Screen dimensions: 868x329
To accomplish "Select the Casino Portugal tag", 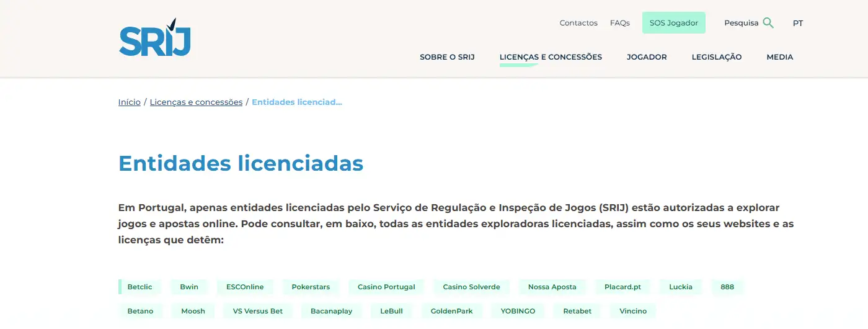I will (x=386, y=287).
